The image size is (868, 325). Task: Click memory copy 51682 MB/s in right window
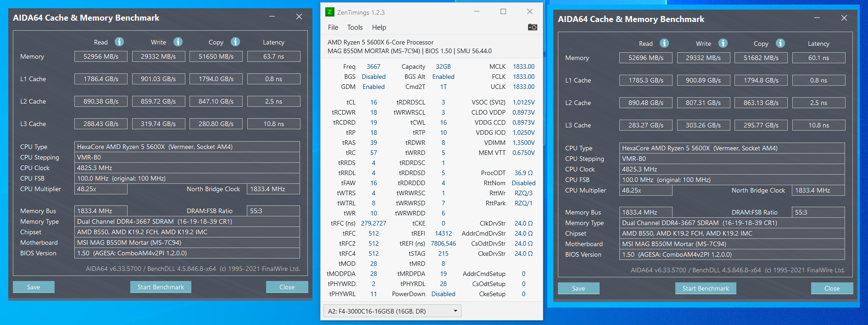tap(761, 58)
